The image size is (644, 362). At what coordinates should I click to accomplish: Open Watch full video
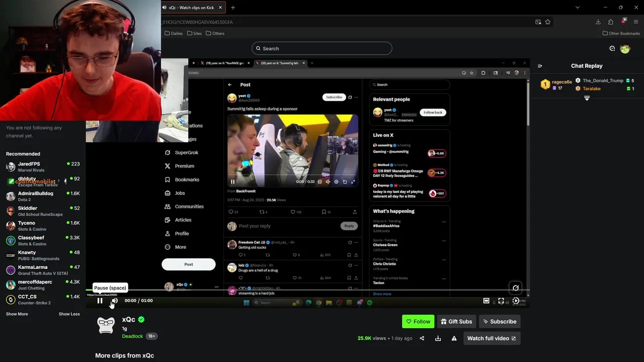(x=492, y=338)
